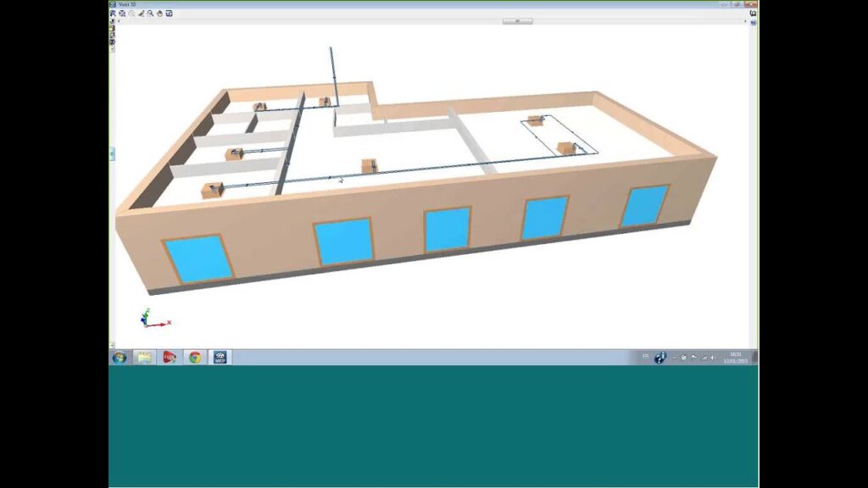Select the hand pan tool in toolbar
868x488 pixels.
[159, 14]
